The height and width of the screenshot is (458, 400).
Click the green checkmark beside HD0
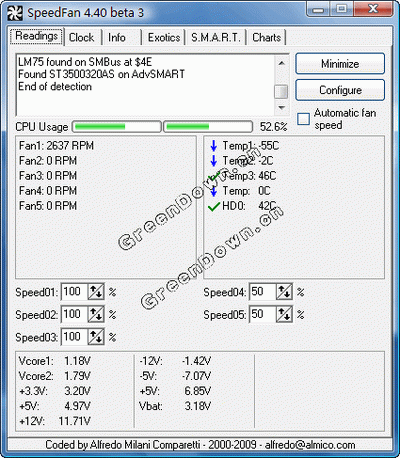coord(214,206)
